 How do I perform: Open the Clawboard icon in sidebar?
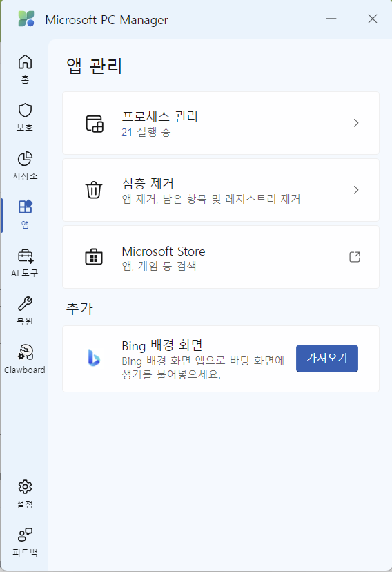point(25,352)
